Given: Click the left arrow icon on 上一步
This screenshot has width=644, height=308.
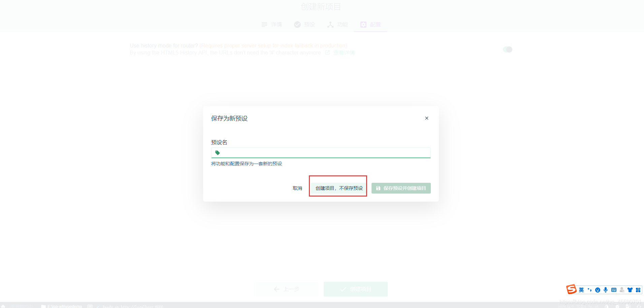Looking at the screenshot, I should click(x=277, y=289).
